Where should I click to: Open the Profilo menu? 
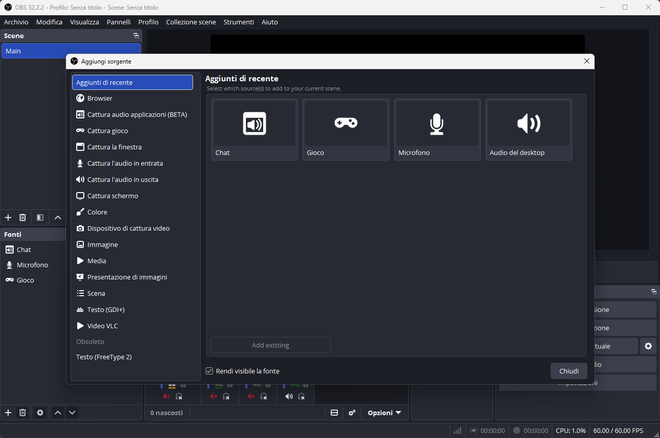(x=149, y=22)
